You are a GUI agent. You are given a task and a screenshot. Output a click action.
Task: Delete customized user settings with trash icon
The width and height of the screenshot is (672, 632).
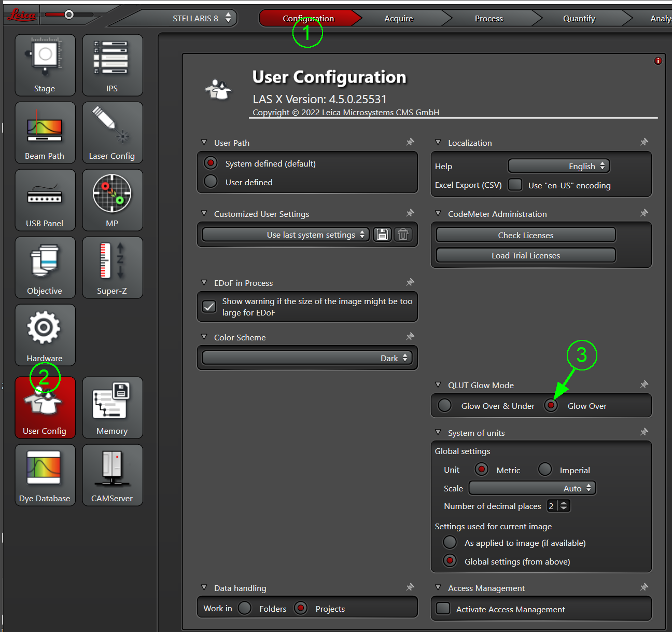coord(403,235)
